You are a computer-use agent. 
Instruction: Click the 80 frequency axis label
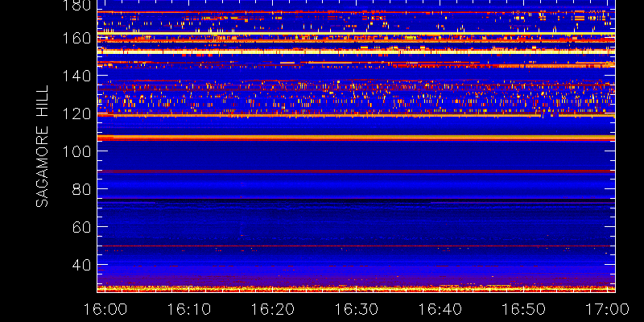click(x=82, y=189)
